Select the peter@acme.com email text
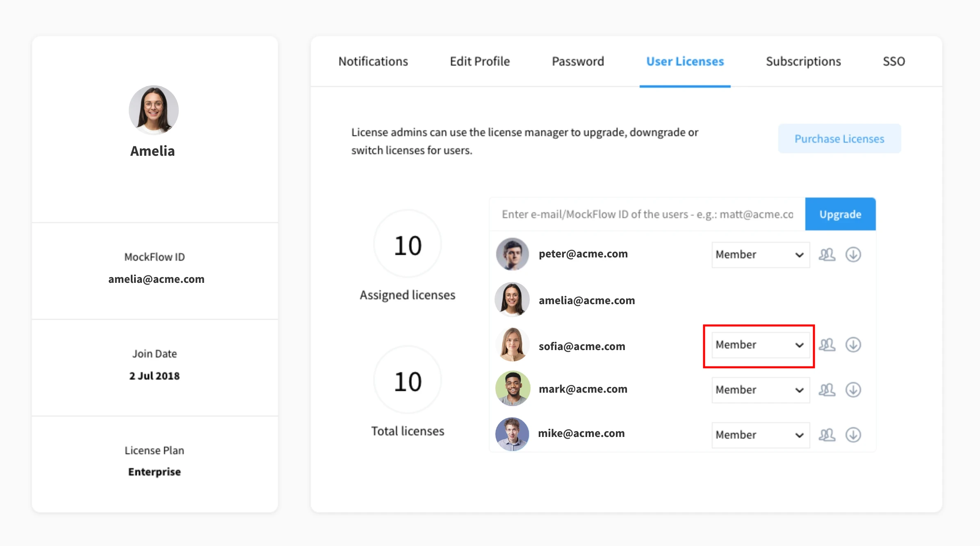The width and height of the screenshot is (980, 546). point(583,254)
